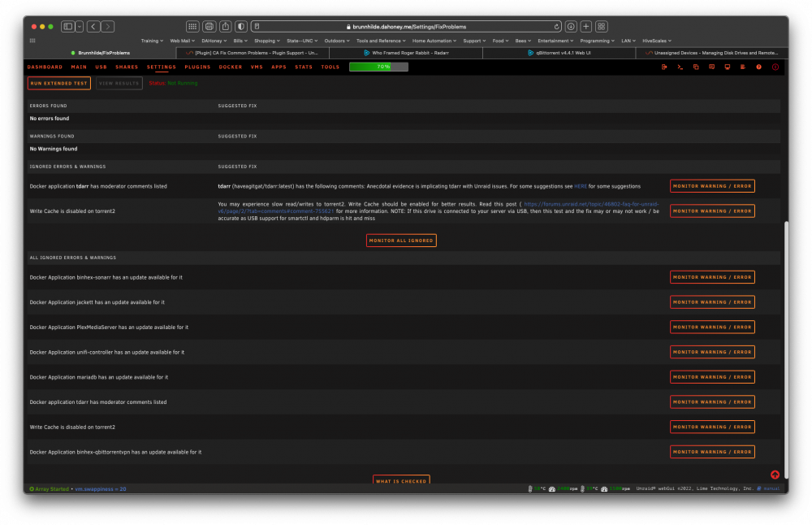Viewport: 812px width, 525px height.
Task: Expand the Bees bookmarks folder
Action: click(x=523, y=41)
